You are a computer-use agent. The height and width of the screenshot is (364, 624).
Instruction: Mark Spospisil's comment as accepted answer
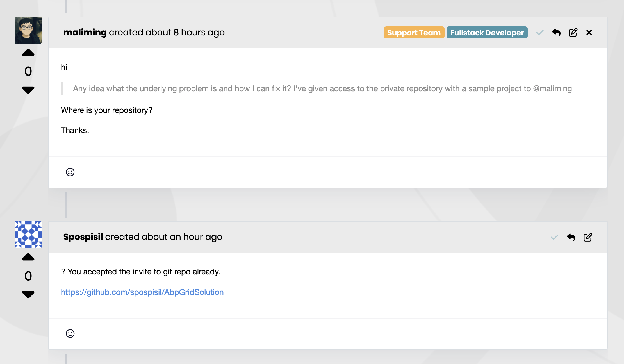554,237
